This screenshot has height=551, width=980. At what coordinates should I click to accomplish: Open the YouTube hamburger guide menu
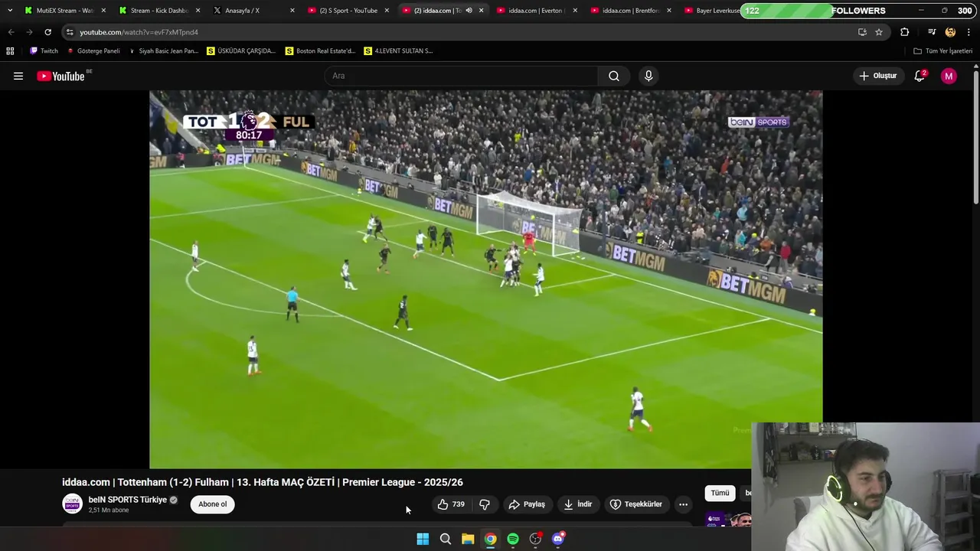pyautogui.click(x=18, y=76)
